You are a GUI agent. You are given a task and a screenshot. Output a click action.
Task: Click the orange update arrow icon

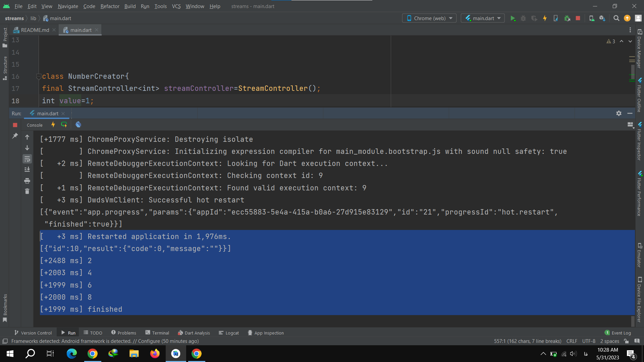(627, 18)
